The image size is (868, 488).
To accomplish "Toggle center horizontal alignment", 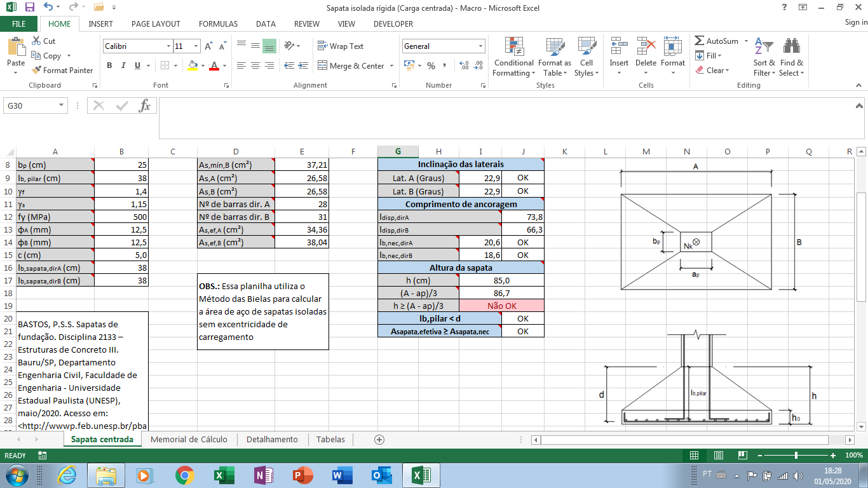I will click(x=255, y=65).
